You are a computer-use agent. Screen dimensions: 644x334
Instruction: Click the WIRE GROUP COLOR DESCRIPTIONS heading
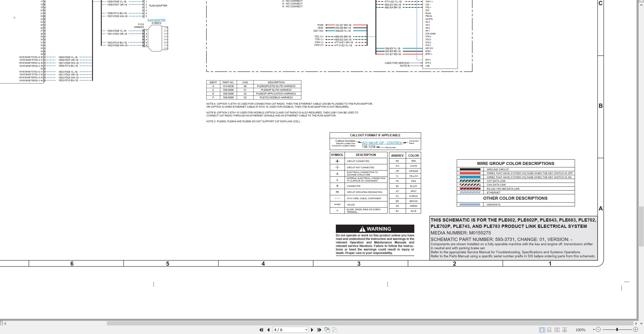(515, 163)
